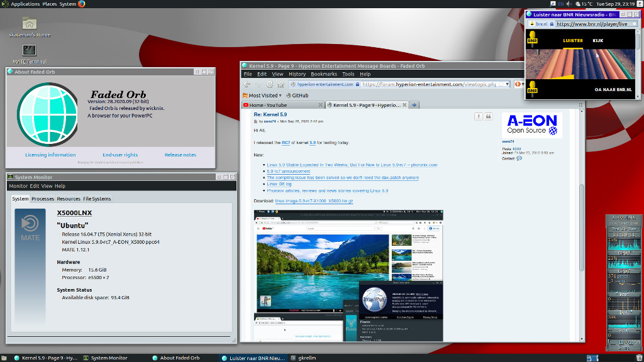644x362 pixels.
Task: Click the padlock icon in forum address bar
Action: pyautogui.click(x=357, y=84)
